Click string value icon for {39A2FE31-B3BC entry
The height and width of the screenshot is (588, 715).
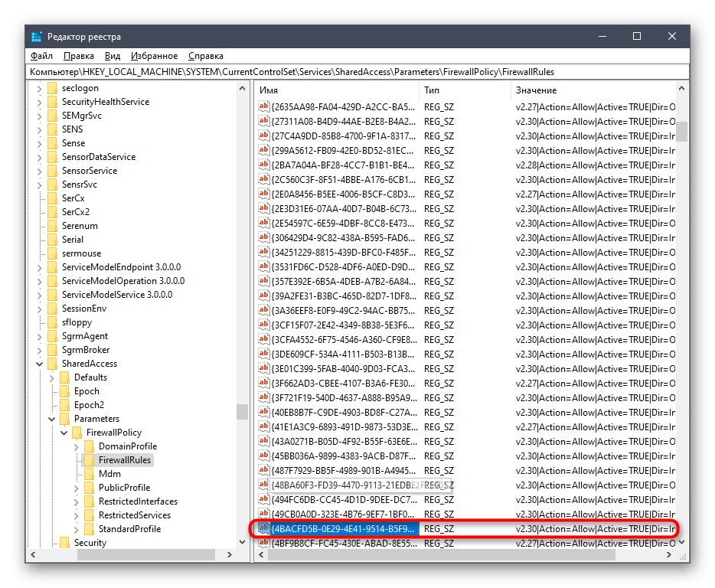click(263, 296)
